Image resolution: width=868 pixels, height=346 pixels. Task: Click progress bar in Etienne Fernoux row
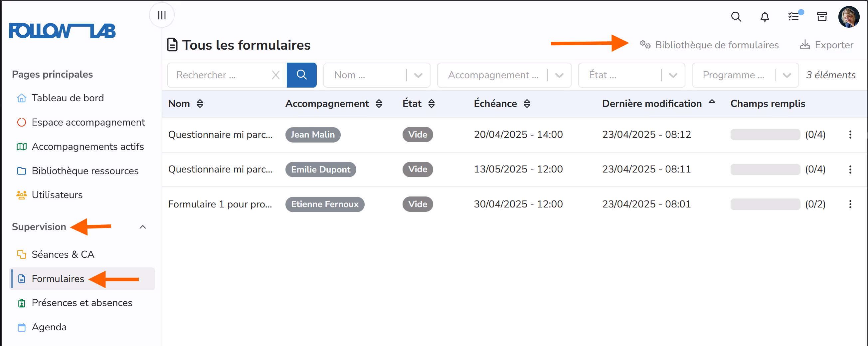pos(765,204)
